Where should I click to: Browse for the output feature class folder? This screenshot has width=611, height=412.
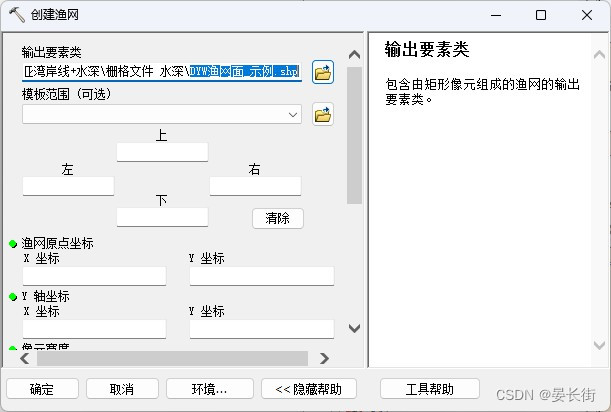tap(323, 72)
